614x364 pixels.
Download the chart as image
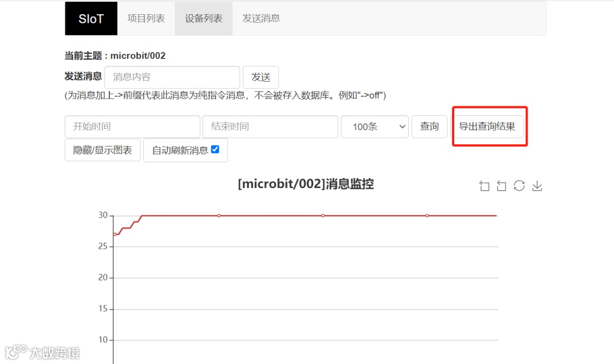tap(537, 186)
